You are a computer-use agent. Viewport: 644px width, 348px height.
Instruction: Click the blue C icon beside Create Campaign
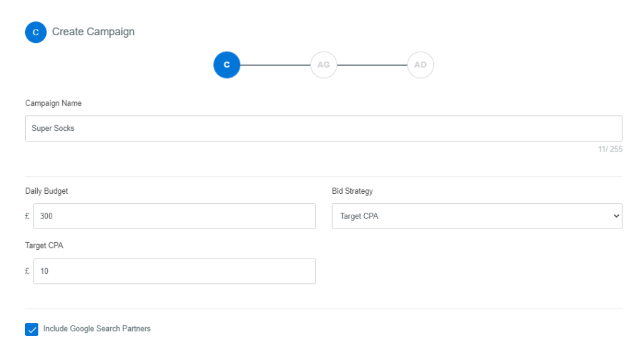point(36,32)
